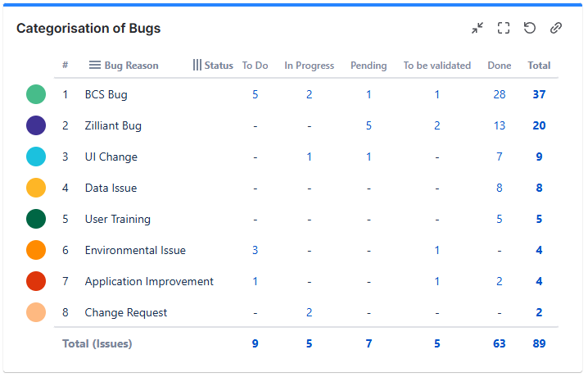Open BCS Bug Done count 28
The width and height of the screenshot is (588, 377).
499,94
